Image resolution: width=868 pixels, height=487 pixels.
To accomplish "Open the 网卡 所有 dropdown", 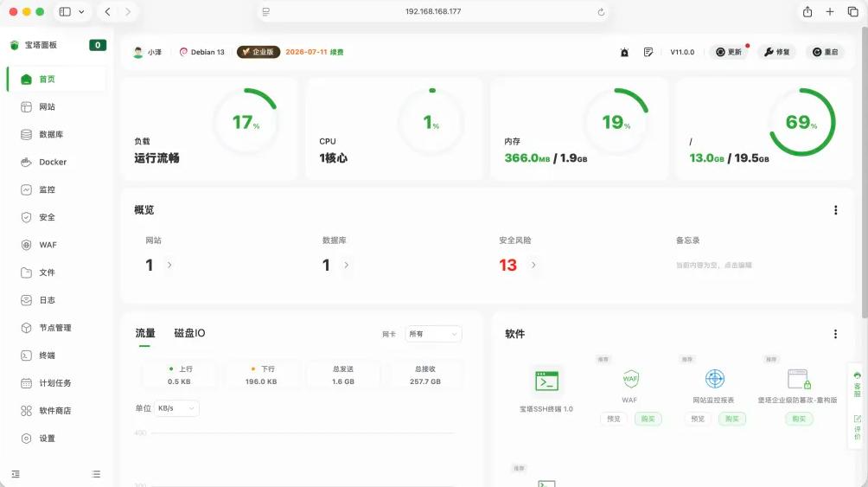I will click(x=433, y=334).
